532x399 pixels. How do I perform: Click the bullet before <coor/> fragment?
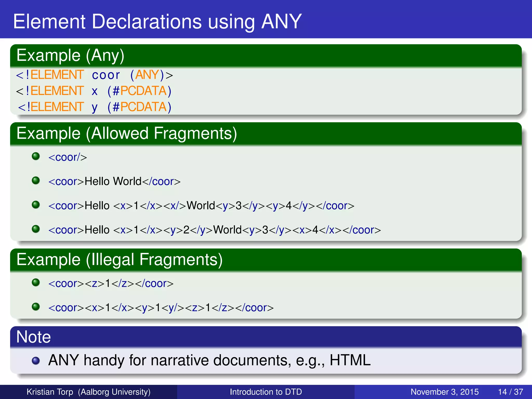click(x=36, y=156)
